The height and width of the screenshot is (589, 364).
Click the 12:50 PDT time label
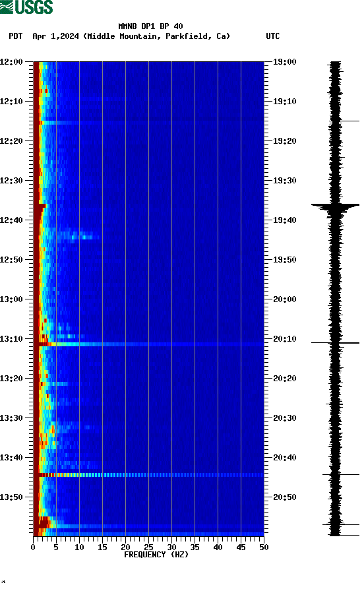pos(11,260)
